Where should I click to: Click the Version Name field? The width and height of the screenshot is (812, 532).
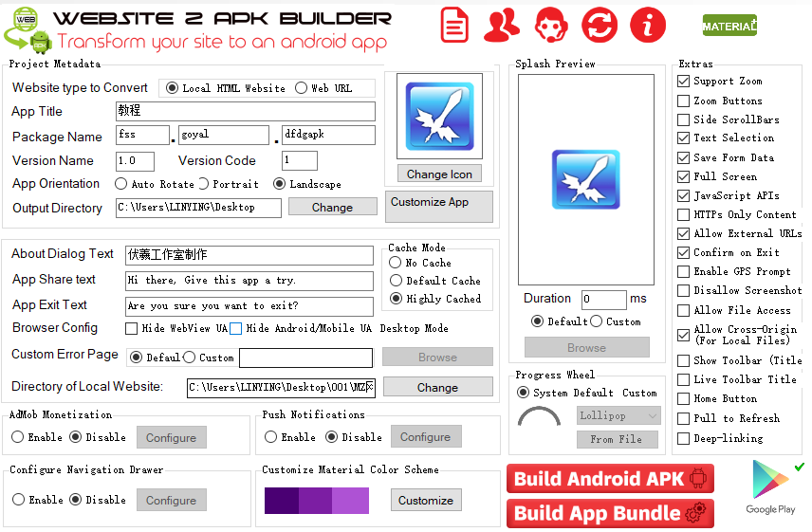point(135,161)
